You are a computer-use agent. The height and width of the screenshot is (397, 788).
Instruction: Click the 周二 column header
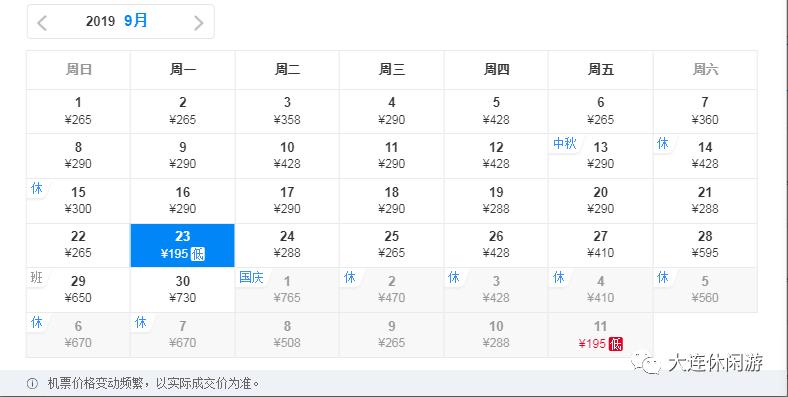tap(287, 70)
